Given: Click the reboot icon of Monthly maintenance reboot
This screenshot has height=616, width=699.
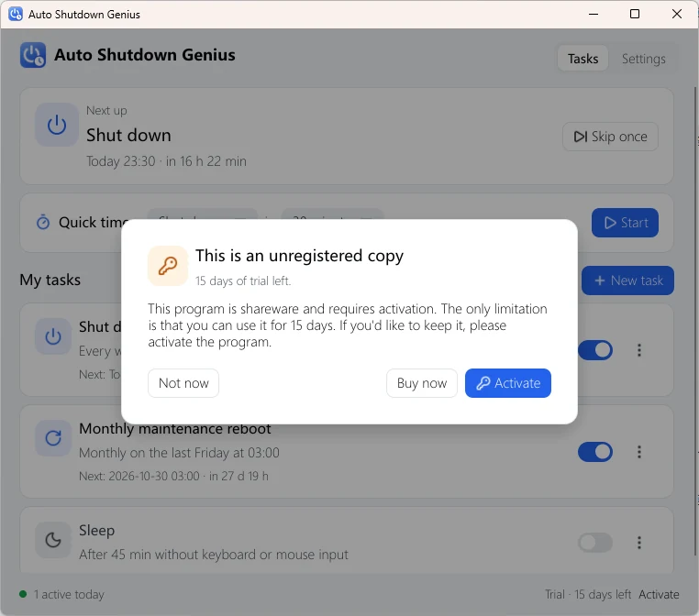Looking at the screenshot, I should pyautogui.click(x=53, y=438).
